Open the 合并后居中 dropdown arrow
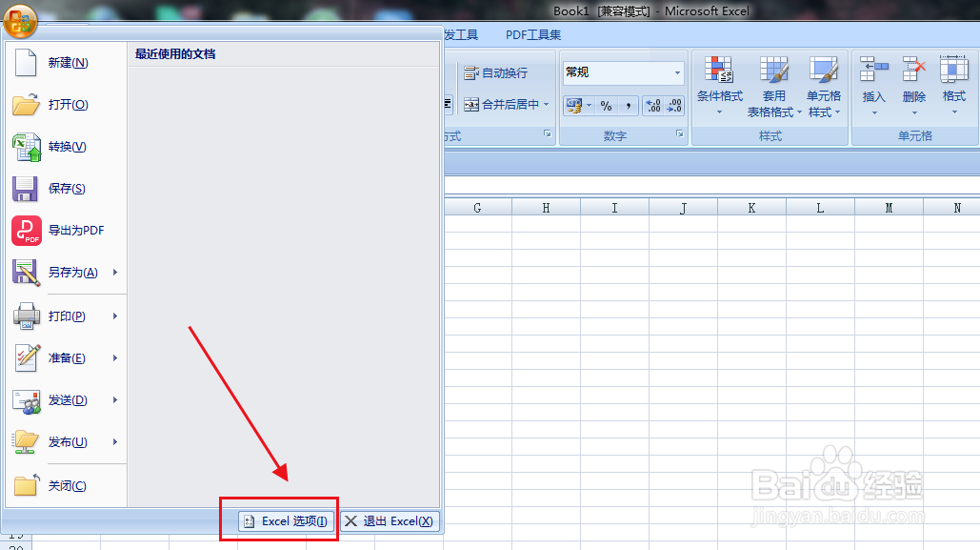The width and height of the screenshot is (980, 550). pyautogui.click(x=547, y=105)
